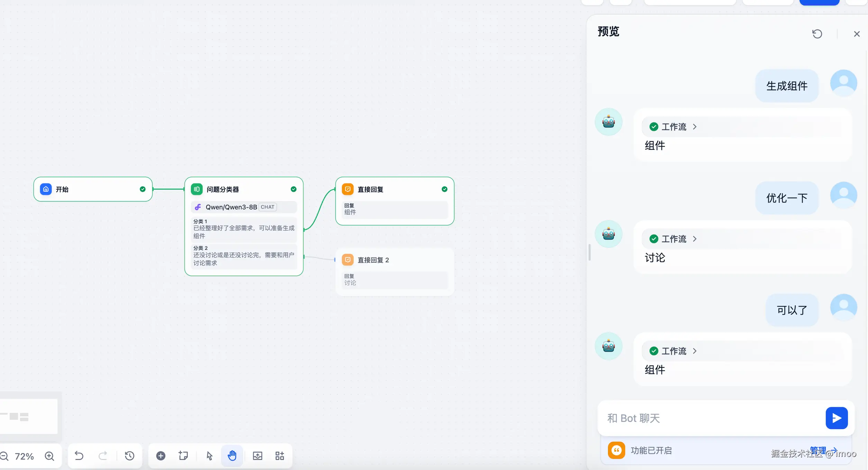Click the export image icon
Image resolution: width=868 pixels, height=470 pixels.
258,456
